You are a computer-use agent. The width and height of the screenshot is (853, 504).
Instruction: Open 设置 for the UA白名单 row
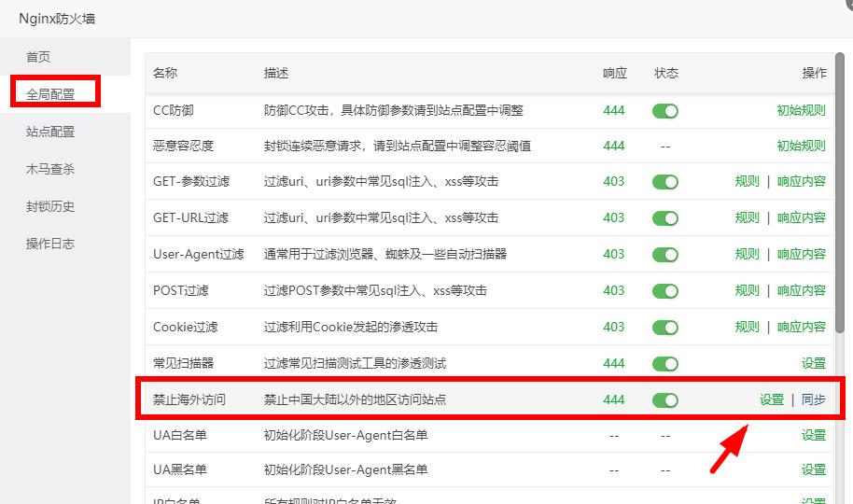[x=814, y=435]
